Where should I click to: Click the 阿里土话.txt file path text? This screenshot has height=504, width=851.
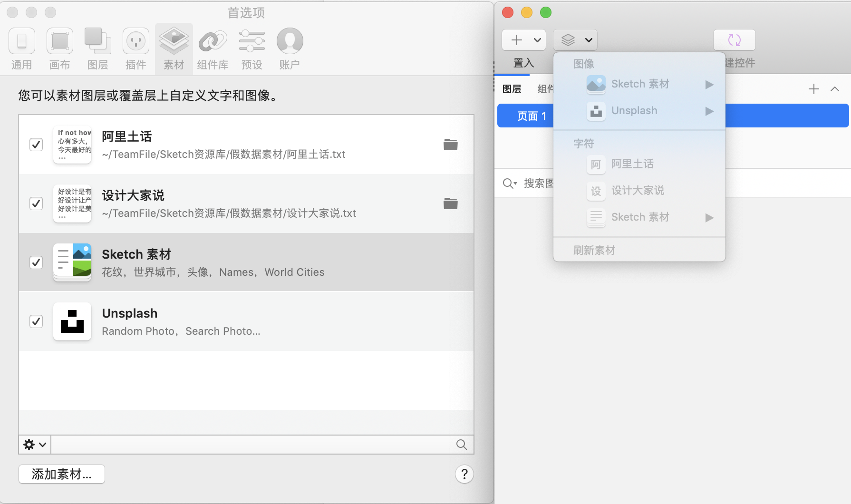tap(223, 155)
